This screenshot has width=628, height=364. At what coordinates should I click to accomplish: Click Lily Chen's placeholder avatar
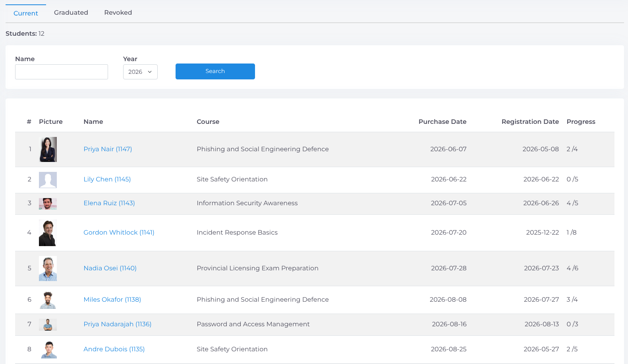(x=48, y=180)
